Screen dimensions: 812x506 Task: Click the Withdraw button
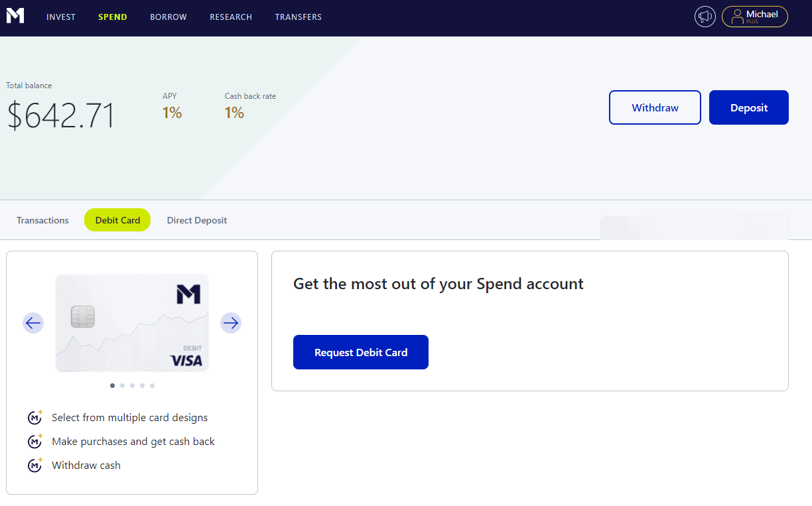pyautogui.click(x=655, y=107)
